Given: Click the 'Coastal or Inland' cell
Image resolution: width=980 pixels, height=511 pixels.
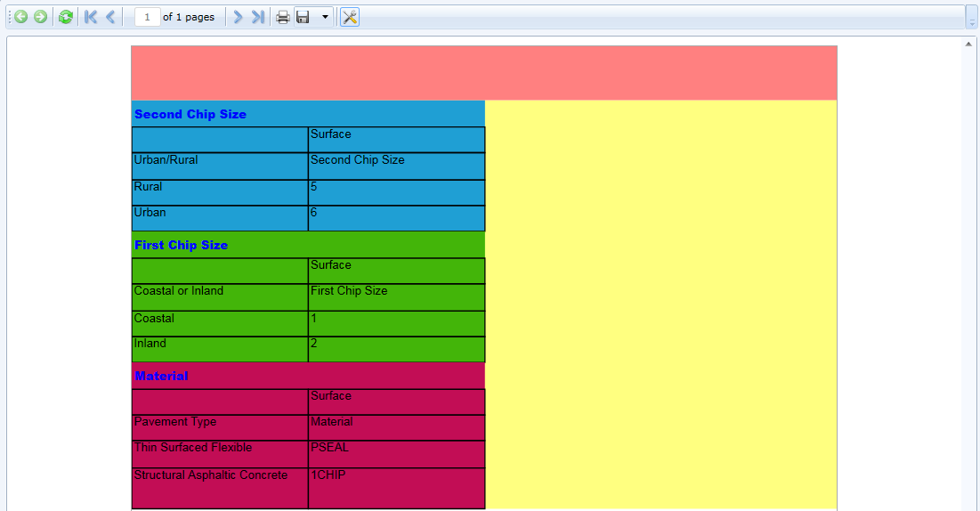Looking at the screenshot, I should coord(220,297).
